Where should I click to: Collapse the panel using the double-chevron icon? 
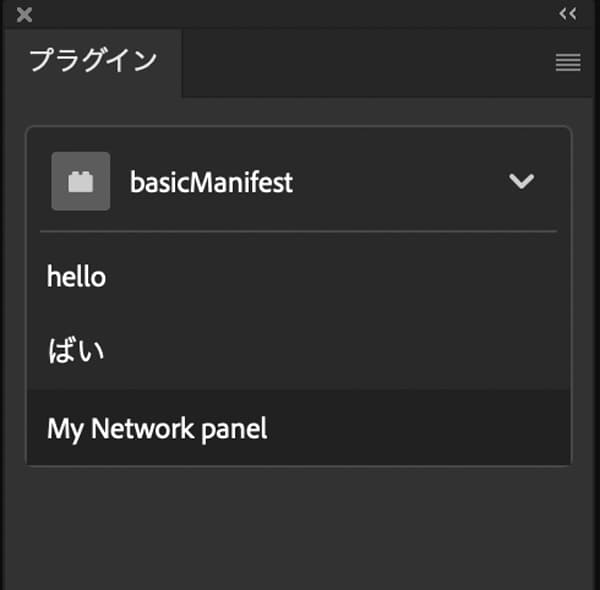click(x=568, y=14)
